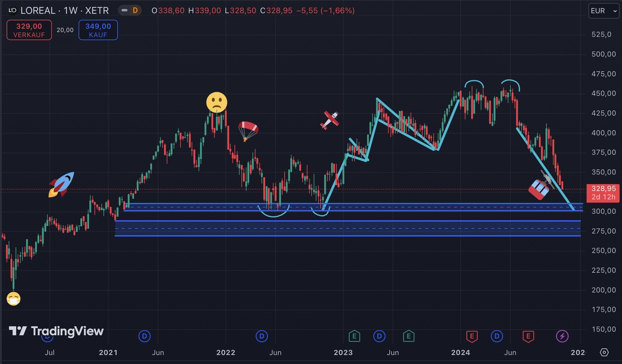Click the 20,00 spread value
Screen dimensions: 622x364
coord(65,30)
